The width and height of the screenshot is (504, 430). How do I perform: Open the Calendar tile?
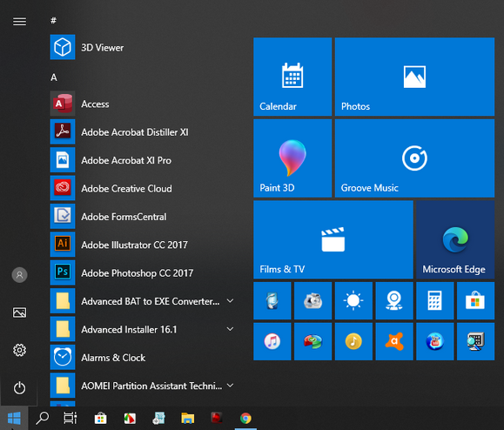(292, 77)
